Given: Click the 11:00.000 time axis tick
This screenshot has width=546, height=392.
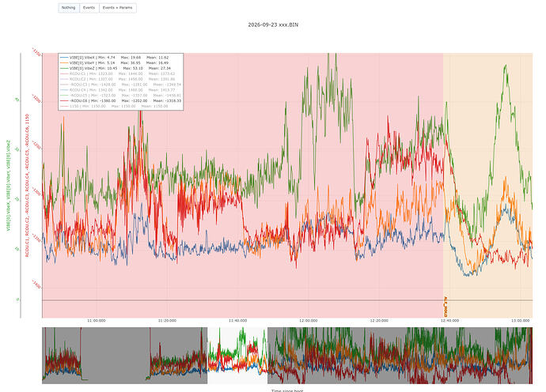Looking at the screenshot, I should pos(97,321).
